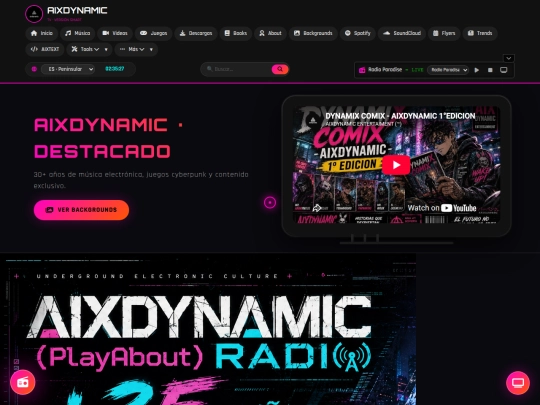This screenshot has width=540, height=405.
Task: Expand the Más dropdown menu
Action: click(x=136, y=49)
